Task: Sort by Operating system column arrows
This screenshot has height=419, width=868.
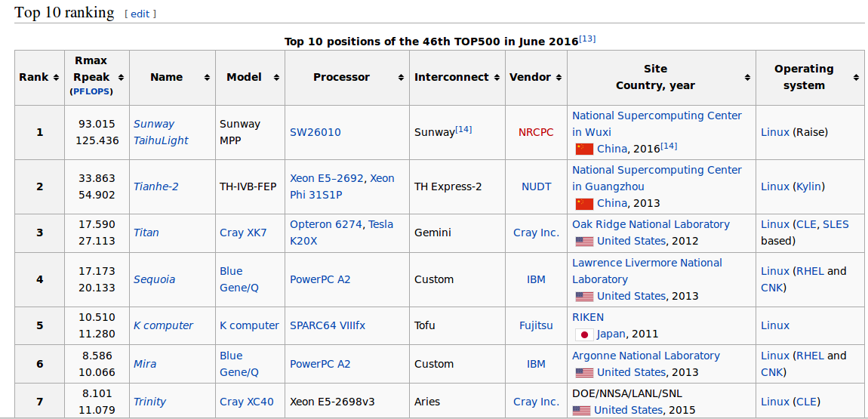Action: (857, 78)
